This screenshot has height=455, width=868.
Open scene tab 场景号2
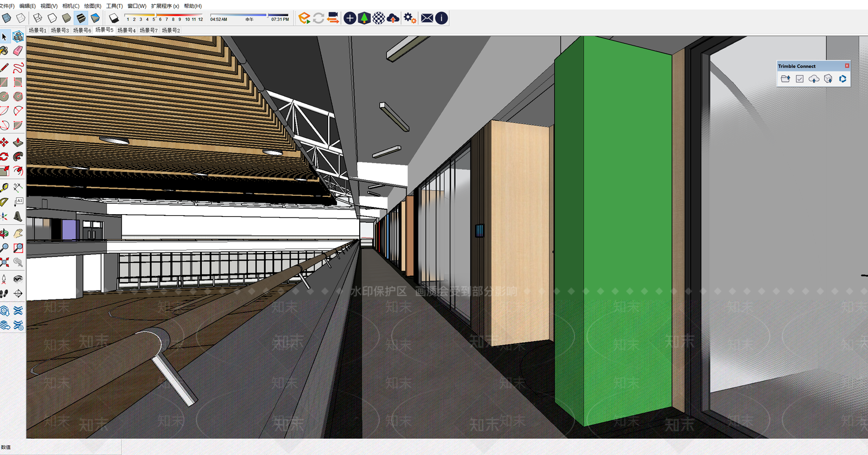(x=171, y=30)
